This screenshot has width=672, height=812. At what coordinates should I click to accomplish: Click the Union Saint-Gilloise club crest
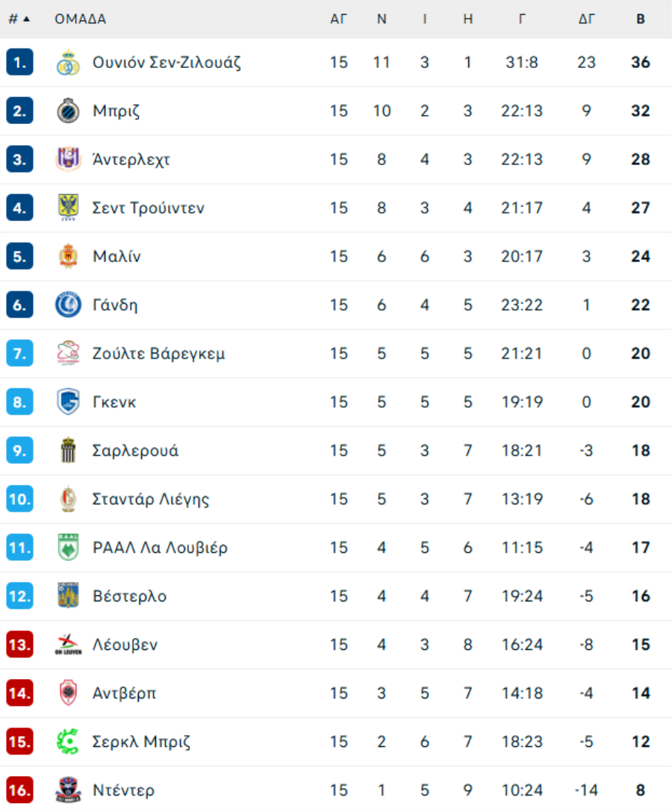point(68,63)
